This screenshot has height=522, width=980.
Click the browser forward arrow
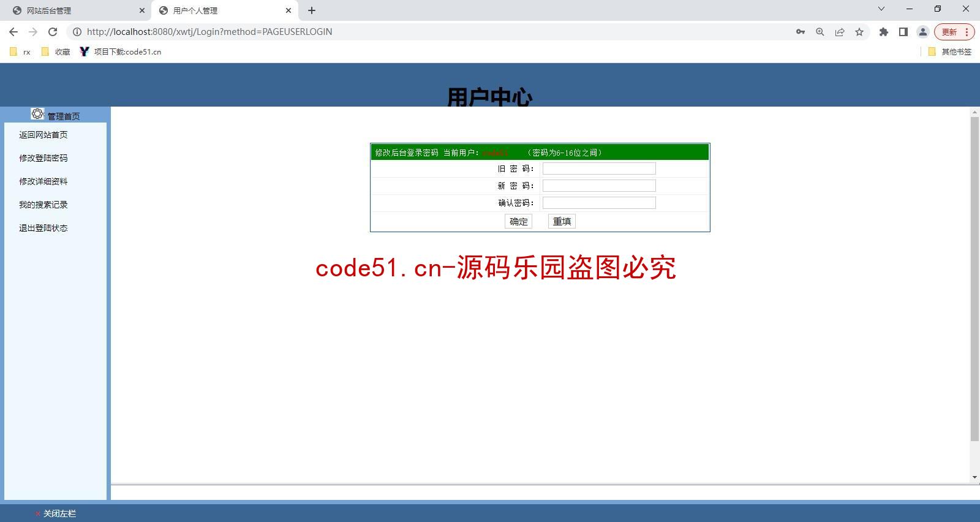(33, 32)
